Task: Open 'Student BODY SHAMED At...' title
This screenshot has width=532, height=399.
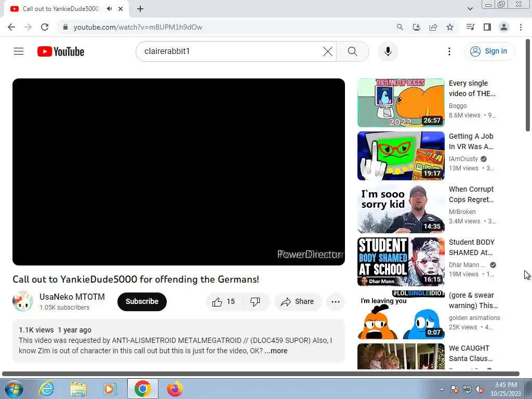Action: (x=472, y=247)
